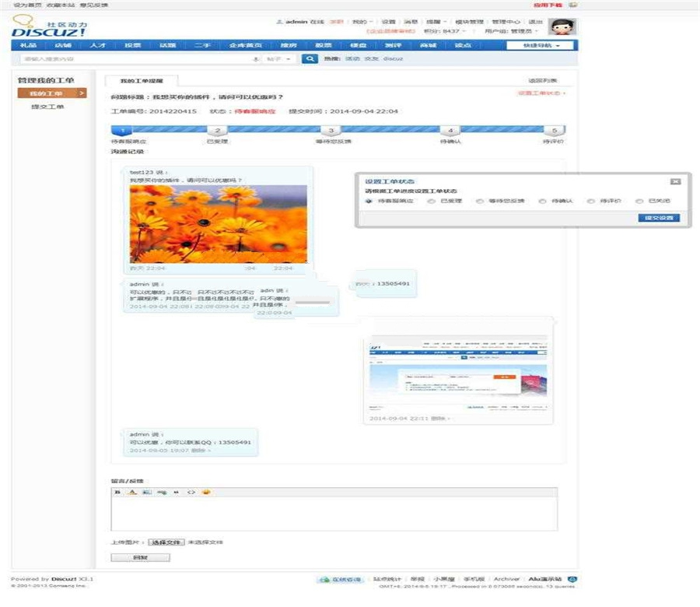Click the Discuz! logo
Viewport: 700px width, 607px height.
coord(48,30)
